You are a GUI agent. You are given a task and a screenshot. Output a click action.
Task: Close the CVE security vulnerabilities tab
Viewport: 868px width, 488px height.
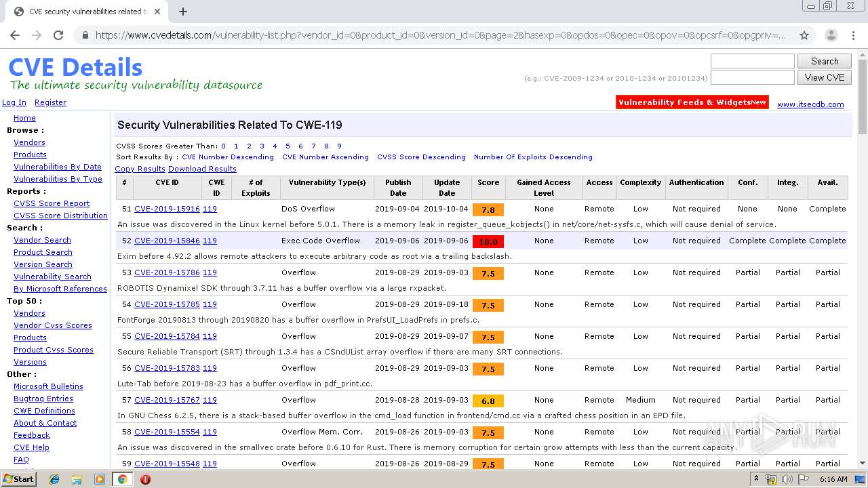(x=158, y=12)
